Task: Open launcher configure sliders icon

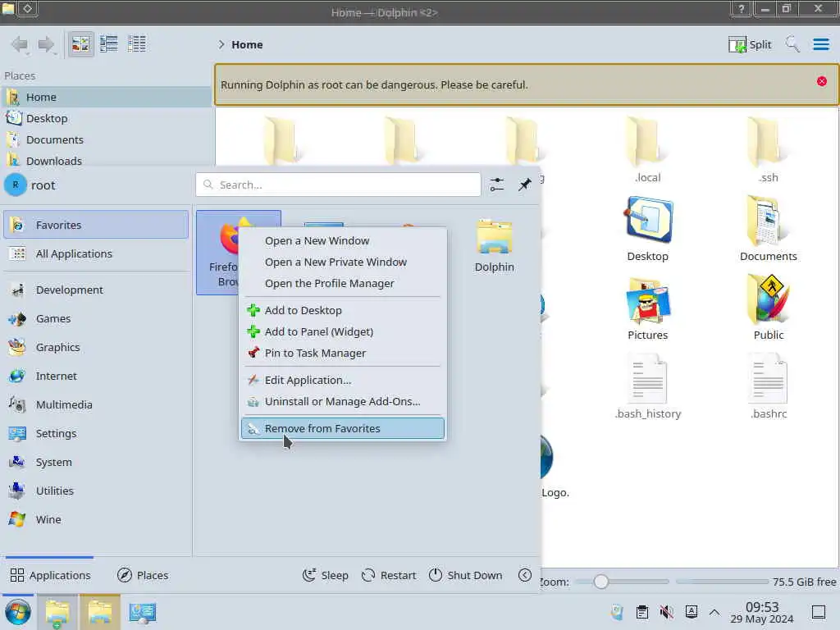Action: pyautogui.click(x=496, y=185)
